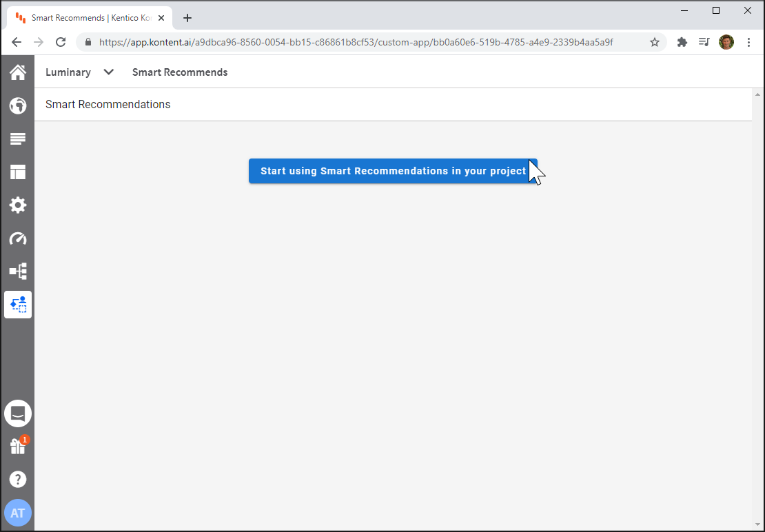Reload the current page
This screenshot has height=532, width=765.
point(61,42)
